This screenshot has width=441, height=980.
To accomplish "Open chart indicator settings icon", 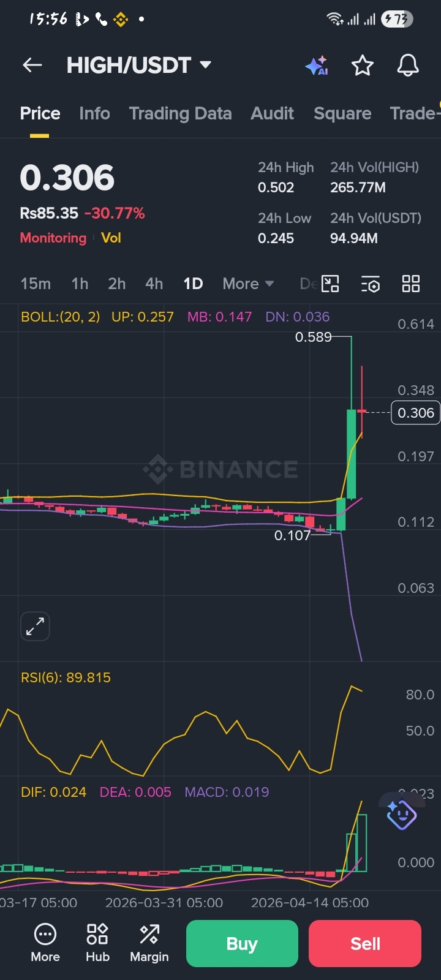I will point(371,284).
